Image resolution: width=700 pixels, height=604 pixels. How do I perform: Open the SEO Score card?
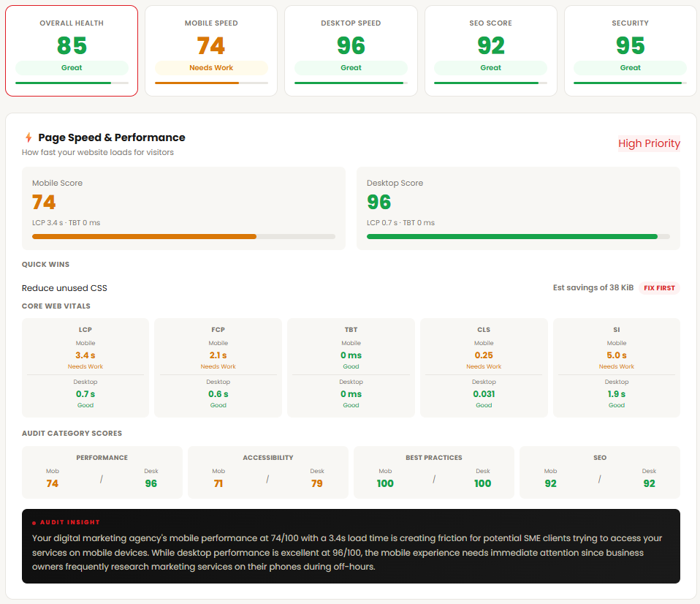(x=490, y=50)
